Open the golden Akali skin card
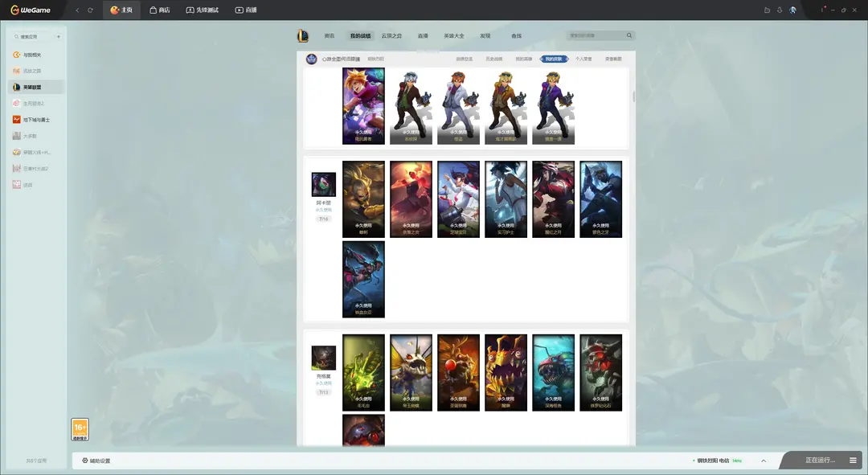 pos(364,199)
